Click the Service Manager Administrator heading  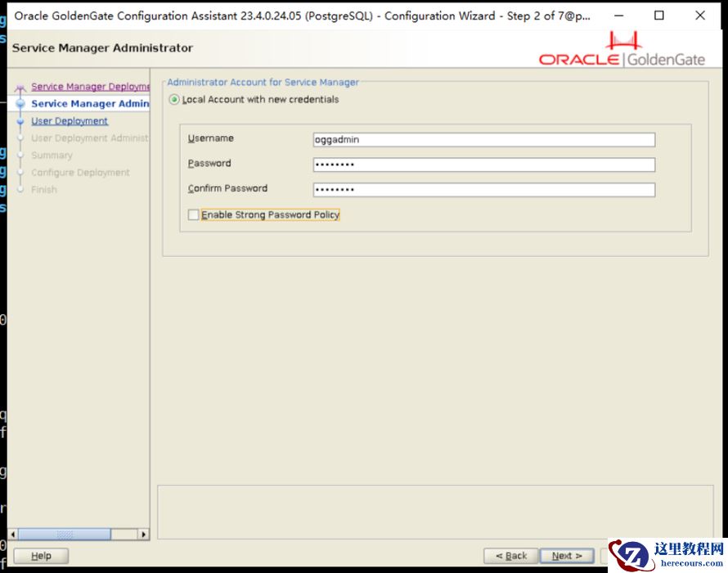(102, 47)
